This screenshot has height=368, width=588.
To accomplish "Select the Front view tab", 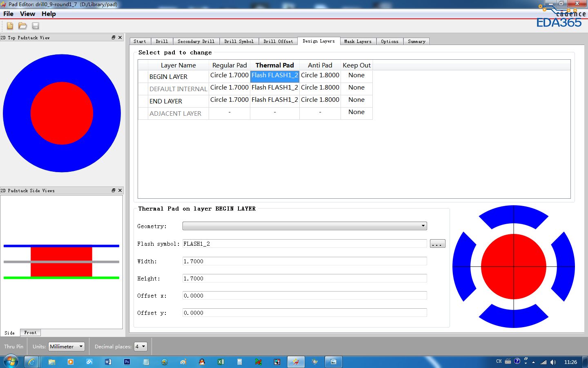I will (x=30, y=333).
